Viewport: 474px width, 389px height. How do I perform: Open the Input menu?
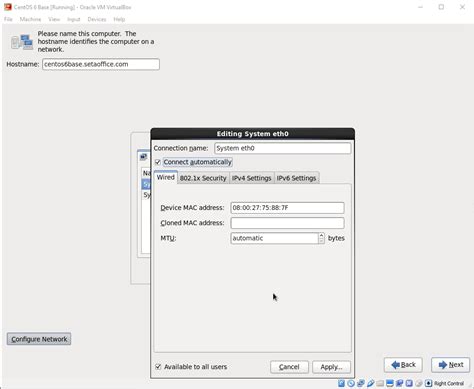[74, 19]
